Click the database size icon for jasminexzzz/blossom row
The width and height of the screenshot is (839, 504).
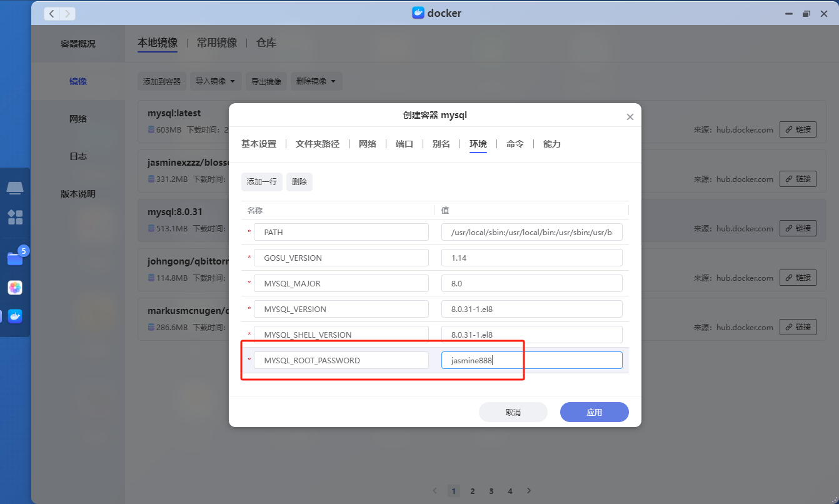[x=151, y=179]
